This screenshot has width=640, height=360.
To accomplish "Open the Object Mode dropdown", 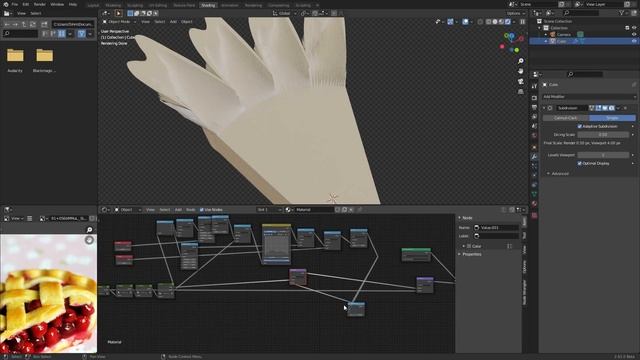I will (x=119, y=22).
